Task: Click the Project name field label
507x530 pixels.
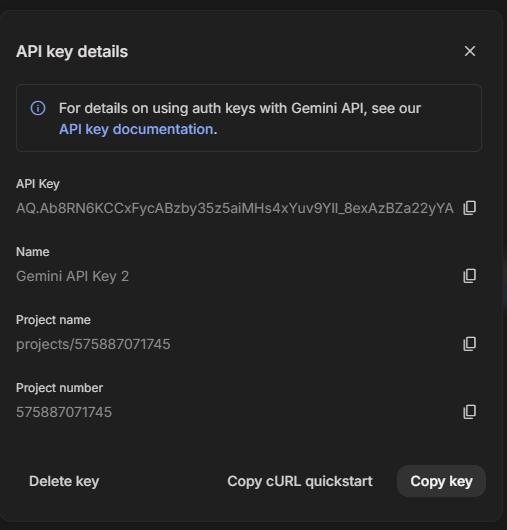Action: [x=53, y=320]
